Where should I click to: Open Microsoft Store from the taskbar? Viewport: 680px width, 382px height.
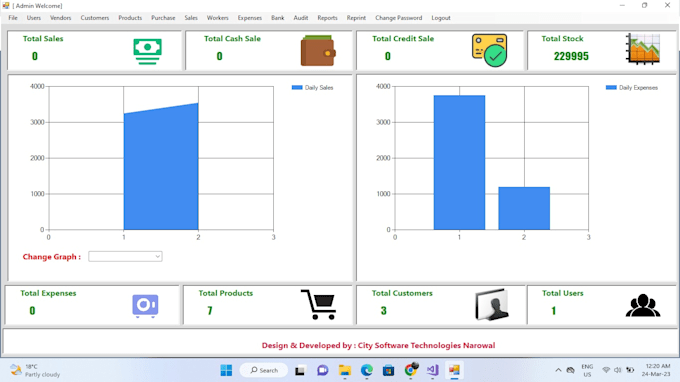pyautogui.click(x=389, y=370)
